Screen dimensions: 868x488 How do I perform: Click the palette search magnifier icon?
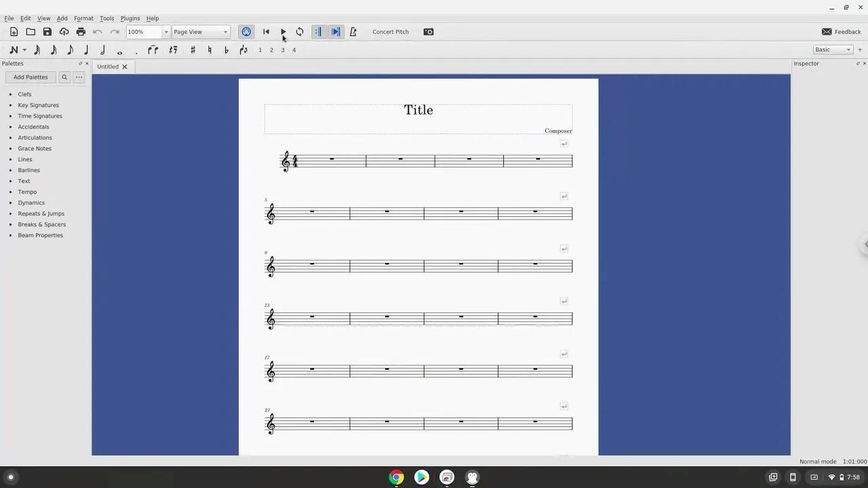pos(64,77)
